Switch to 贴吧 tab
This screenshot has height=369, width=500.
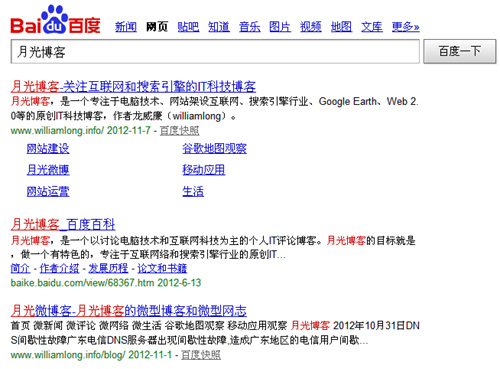coord(188,27)
